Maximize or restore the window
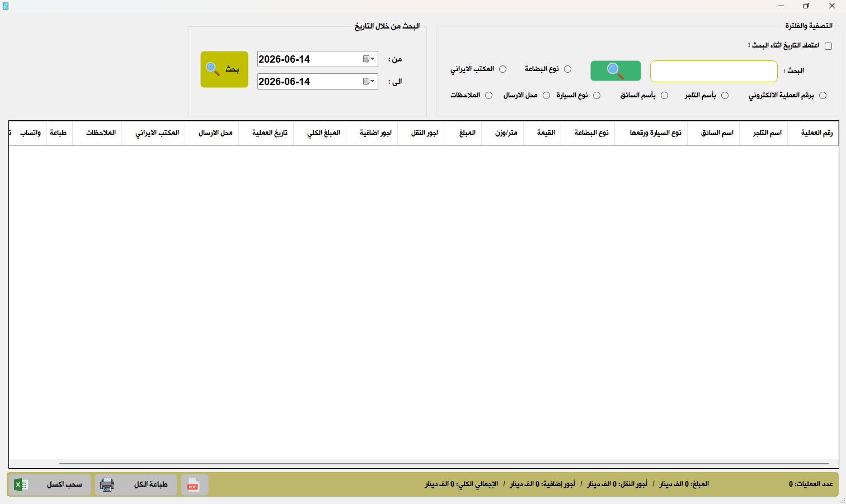846x504 pixels. point(806,6)
